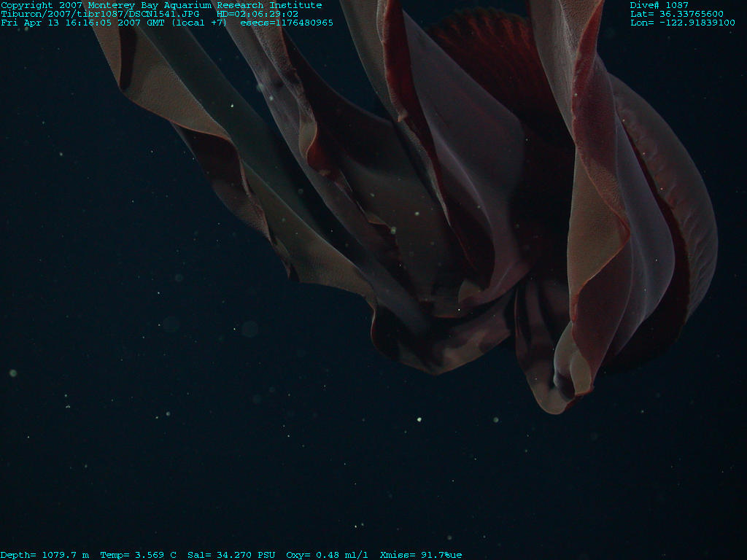Click the Temp= 3.569 C reading

[138, 555]
